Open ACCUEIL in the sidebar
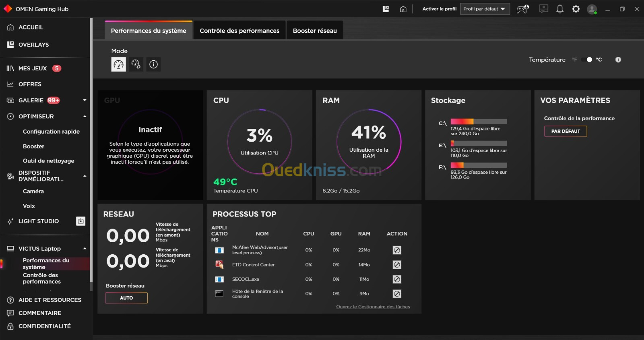Screen dimensions: 644x340 31,27
